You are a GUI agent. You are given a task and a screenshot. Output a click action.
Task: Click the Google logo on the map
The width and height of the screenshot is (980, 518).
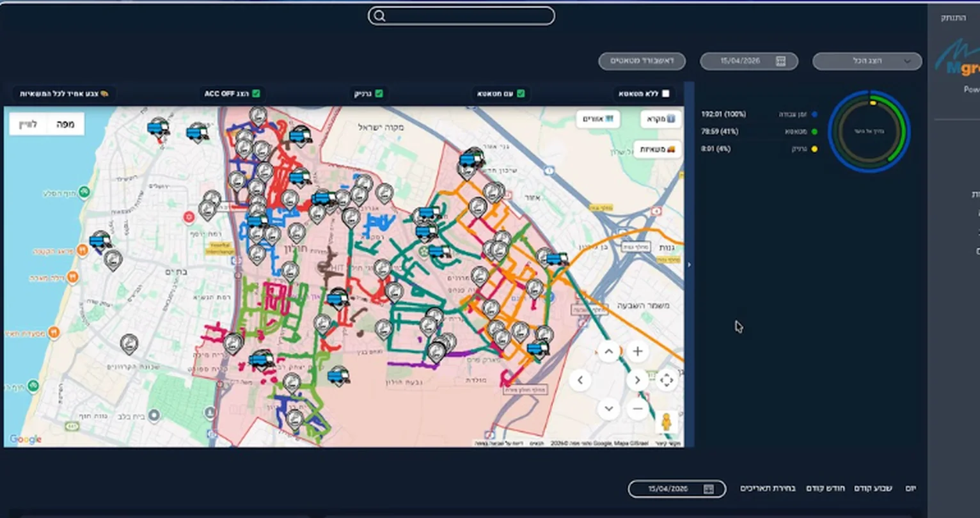[x=26, y=439]
